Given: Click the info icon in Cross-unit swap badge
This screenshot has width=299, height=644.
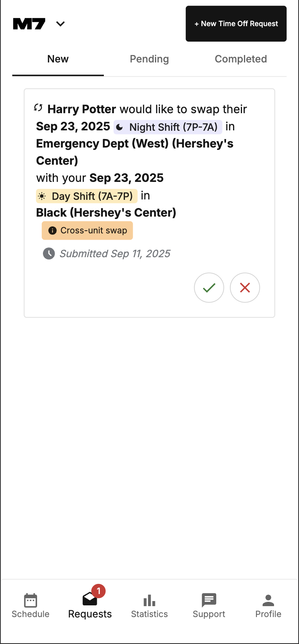Looking at the screenshot, I should 53,230.
